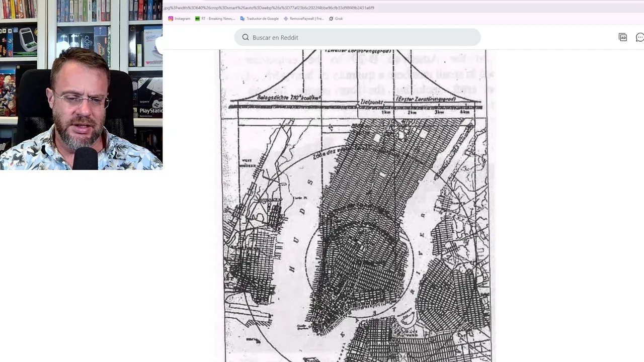Screen dimensions: 644x362
Task: Open the Instagram bookmark
Action: click(179, 19)
